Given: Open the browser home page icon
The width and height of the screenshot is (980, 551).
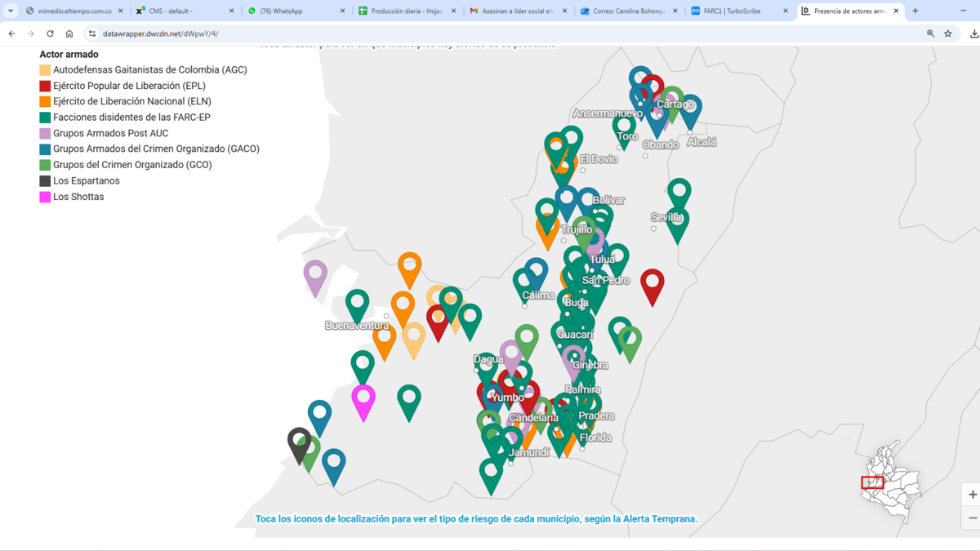Looking at the screenshot, I should (x=70, y=34).
